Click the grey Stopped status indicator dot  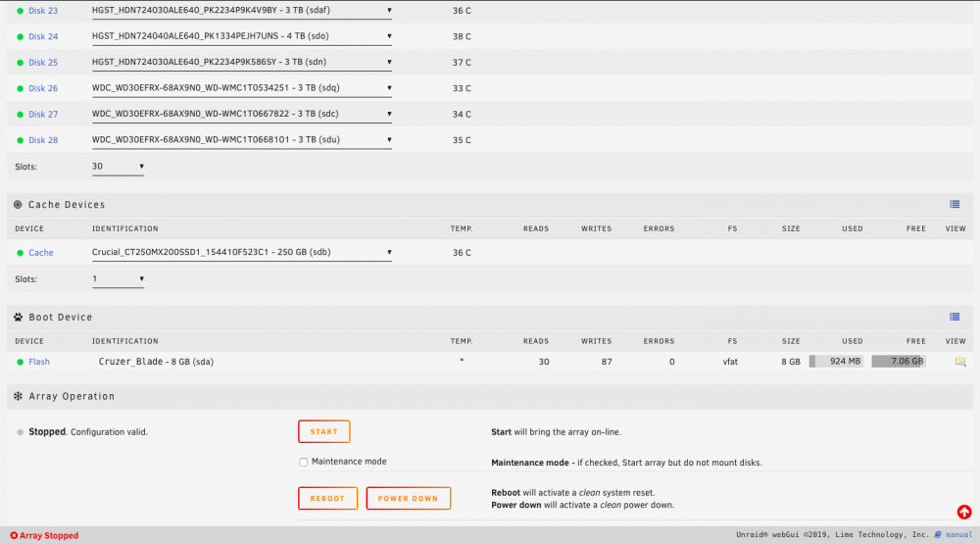(x=20, y=432)
